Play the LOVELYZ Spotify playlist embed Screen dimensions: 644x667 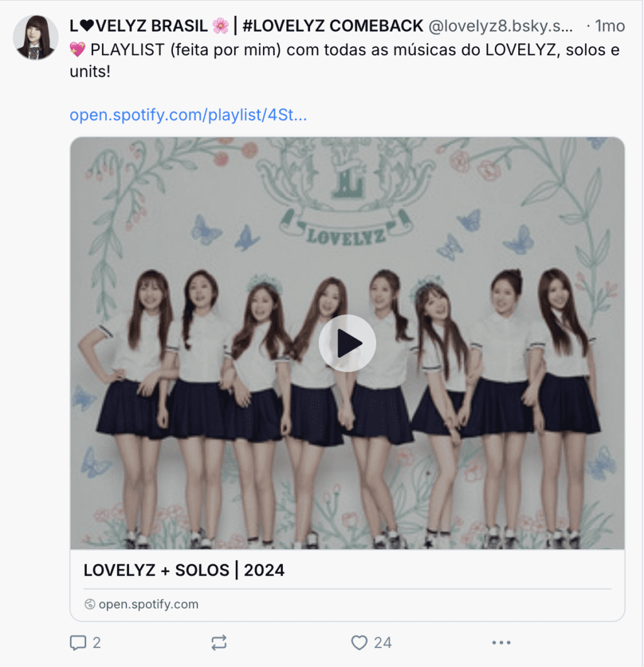347,344
